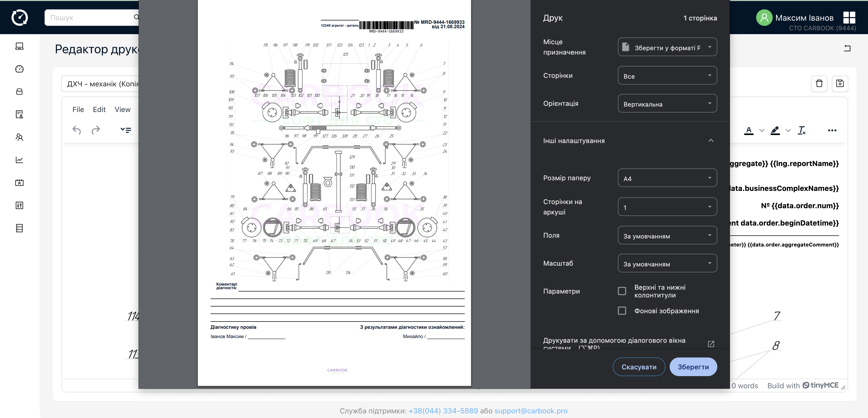
Task: Click the Скасувати cancel button
Action: (639, 367)
